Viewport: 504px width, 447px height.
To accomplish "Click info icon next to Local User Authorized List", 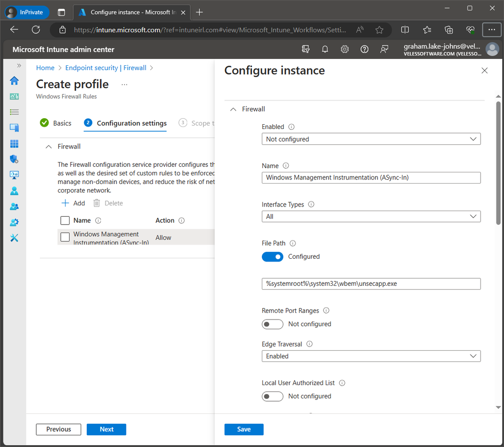I will pyautogui.click(x=342, y=383).
